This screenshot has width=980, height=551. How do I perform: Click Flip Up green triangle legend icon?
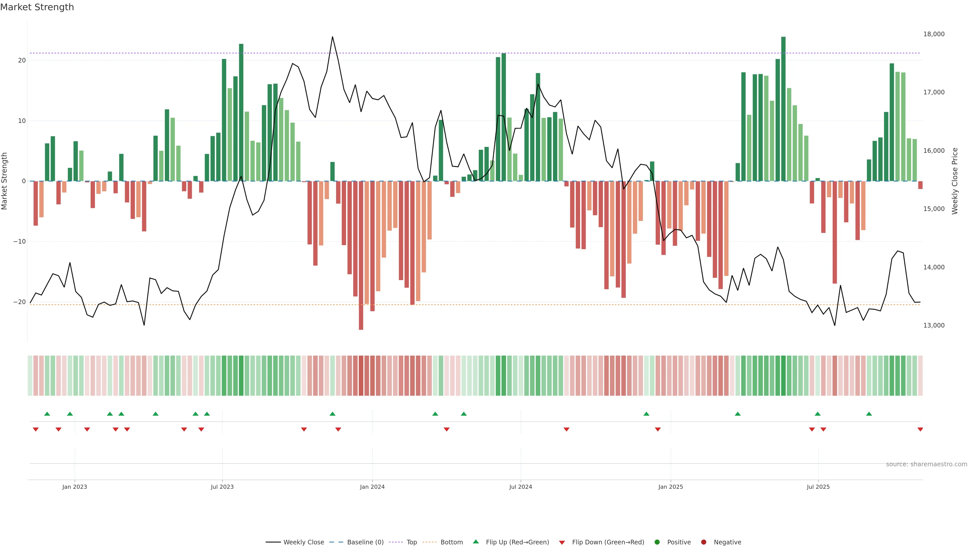click(475, 542)
